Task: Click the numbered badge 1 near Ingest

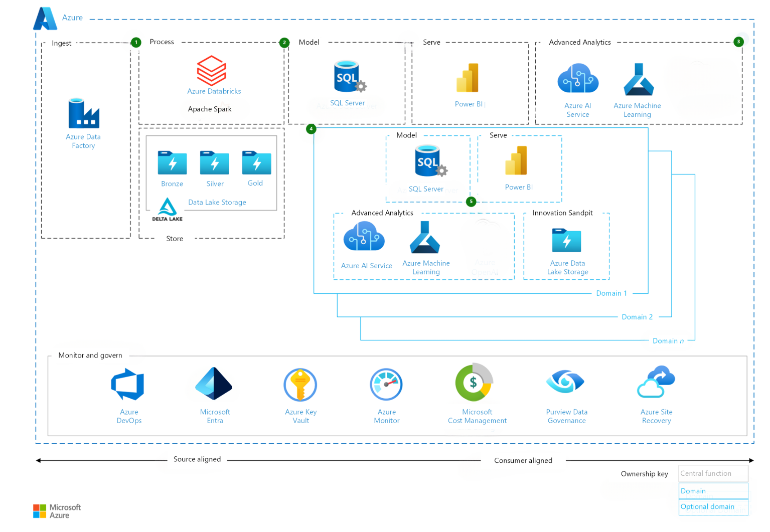Action: 135,42
